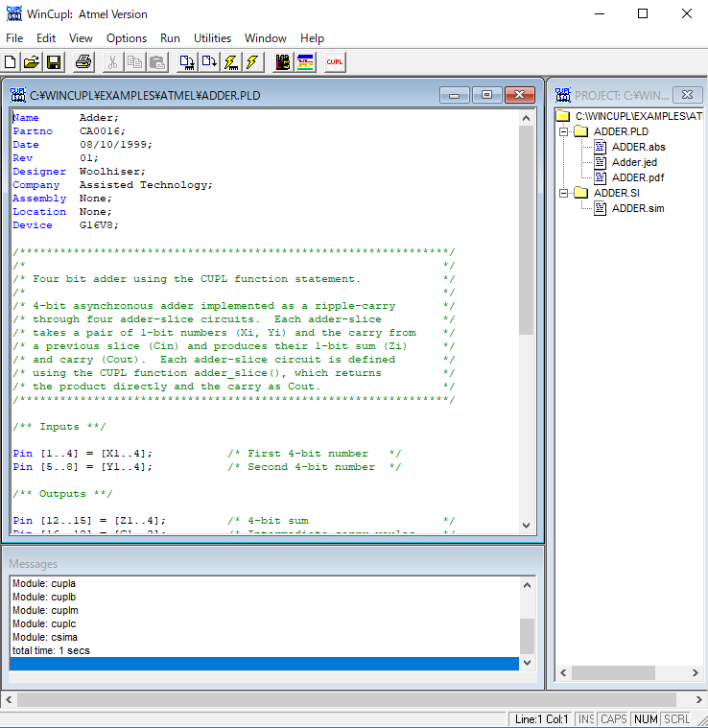Click the Messages panel scroll down arrow
The height and width of the screenshot is (728, 708).
pyautogui.click(x=527, y=663)
